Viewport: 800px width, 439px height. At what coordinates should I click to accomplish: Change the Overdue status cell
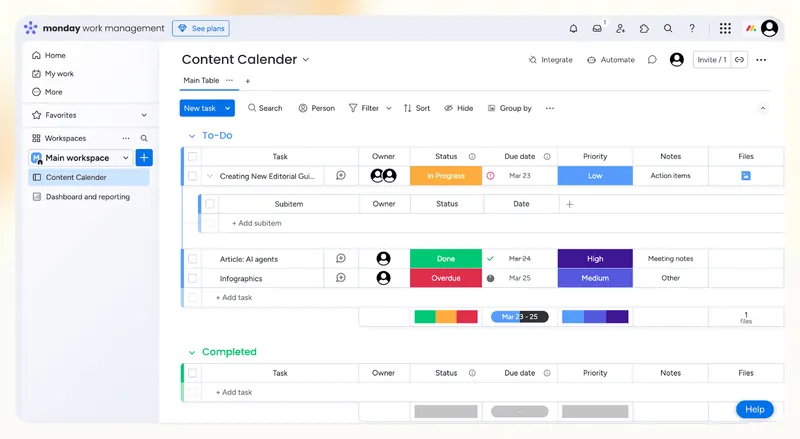click(x=446, y=278)
